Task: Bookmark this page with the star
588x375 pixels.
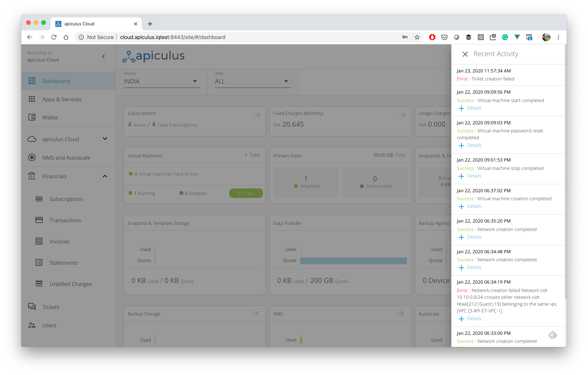Action: [417, 37]
